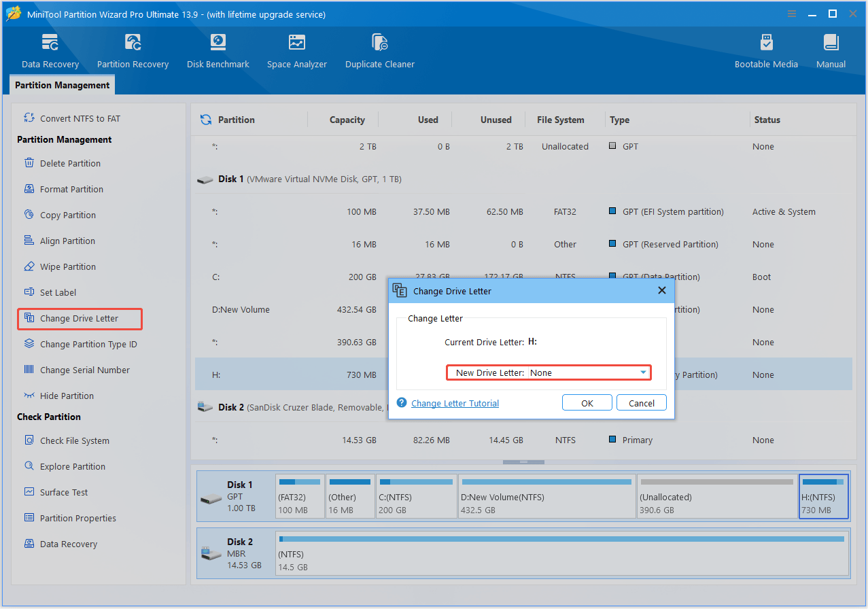Select the D:New Volume row in the list

tap(291, 310)
